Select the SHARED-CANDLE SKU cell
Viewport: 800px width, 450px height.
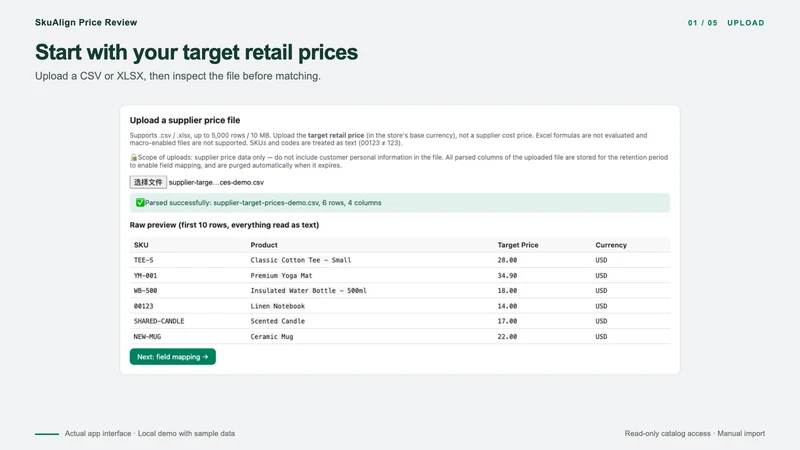(x=159, y=321)
